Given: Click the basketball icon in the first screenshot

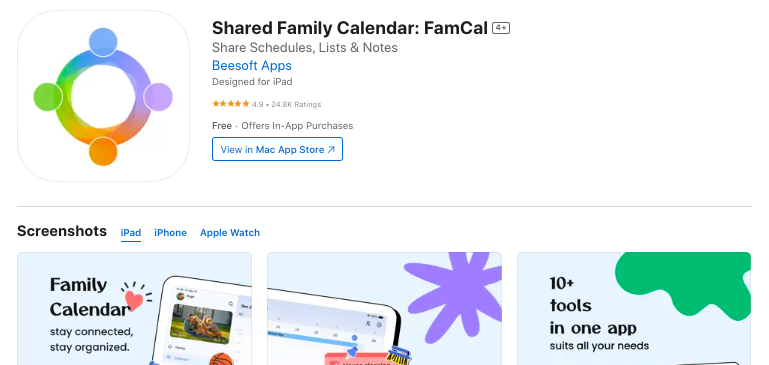Looking at the screenshot, I should tap(220, 360).
